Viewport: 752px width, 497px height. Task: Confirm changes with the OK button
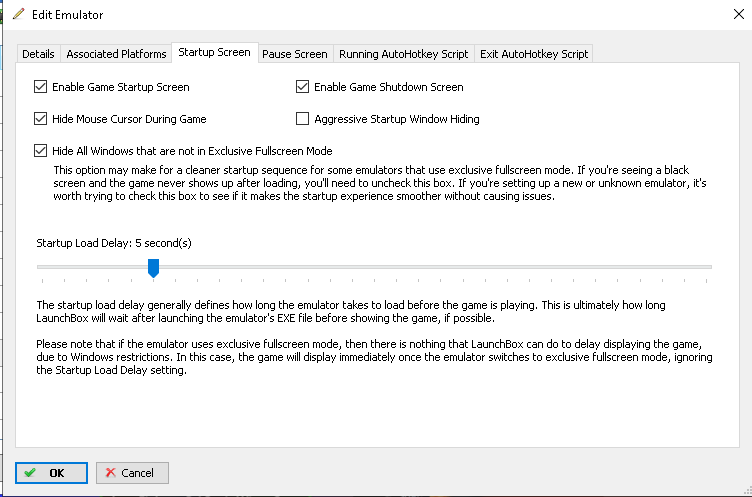51,473
